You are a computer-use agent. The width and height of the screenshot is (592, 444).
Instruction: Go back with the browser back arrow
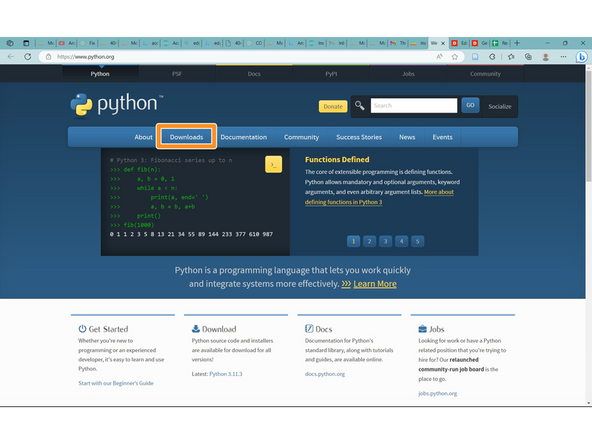[11, 57]
